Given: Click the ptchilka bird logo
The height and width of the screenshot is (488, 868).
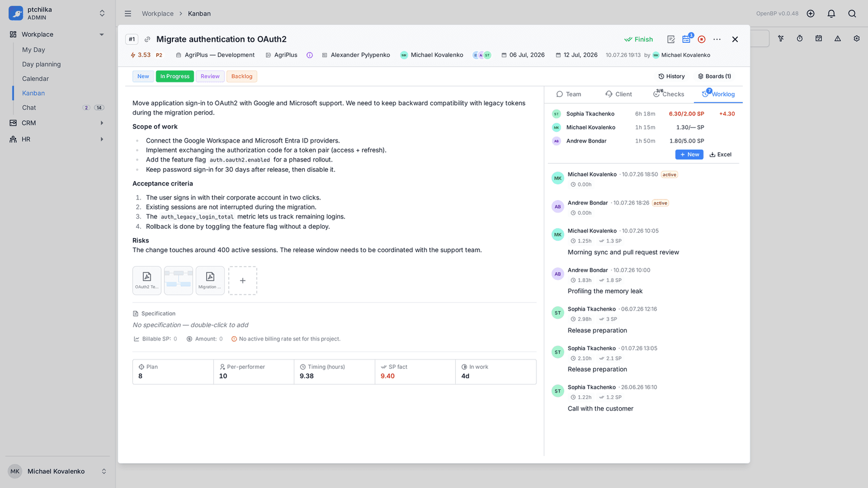Looking at the screenshot, I should coord(16,13).
